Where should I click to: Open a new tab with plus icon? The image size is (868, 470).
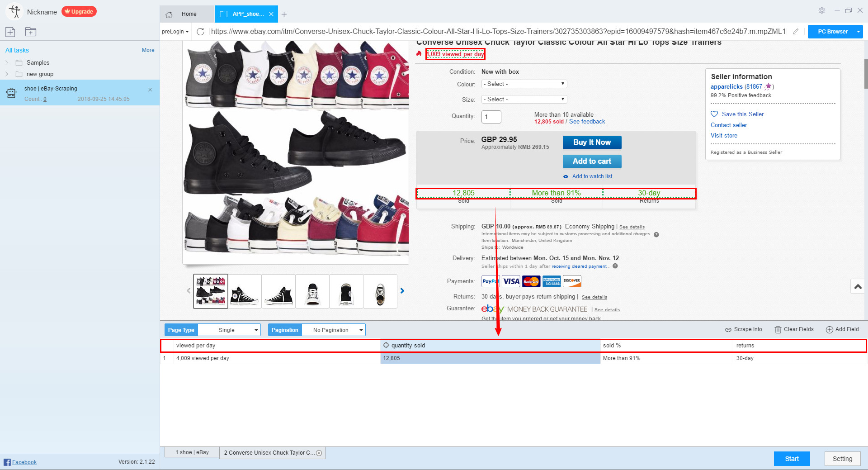click(x=284, y=14)
